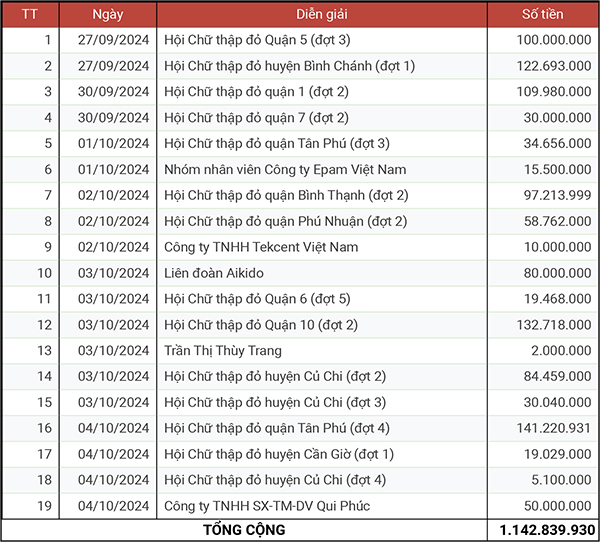Image resolution: width=600 pixels, height=542 pixels.
Task: Click 'Hội Chữ thập đỏ Quận 10 (đợt 2)'
Action: click(261, 325)
